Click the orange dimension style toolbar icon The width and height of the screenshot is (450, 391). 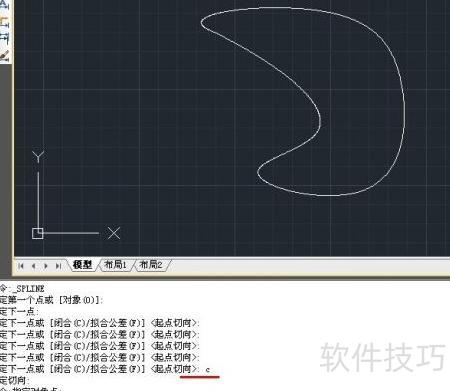4,22
